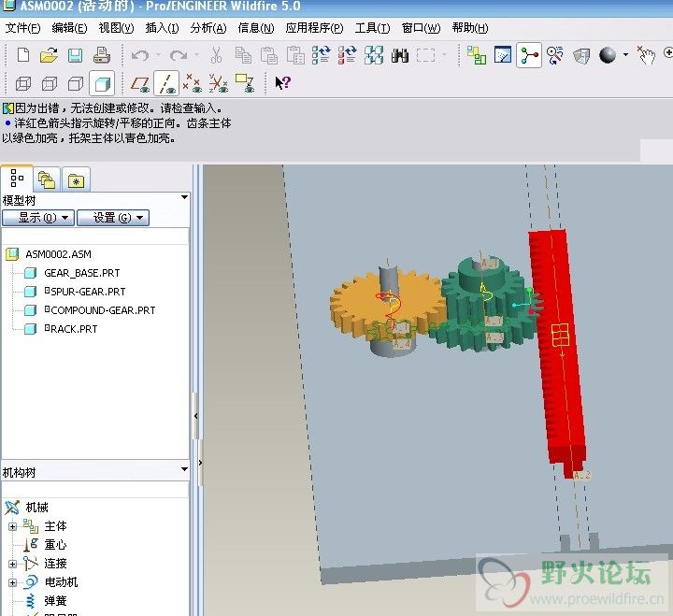The width and height of the screenshot is (673, 616).
Task: Select the 重心 item in mechanism tree
Action: point(55,545)
